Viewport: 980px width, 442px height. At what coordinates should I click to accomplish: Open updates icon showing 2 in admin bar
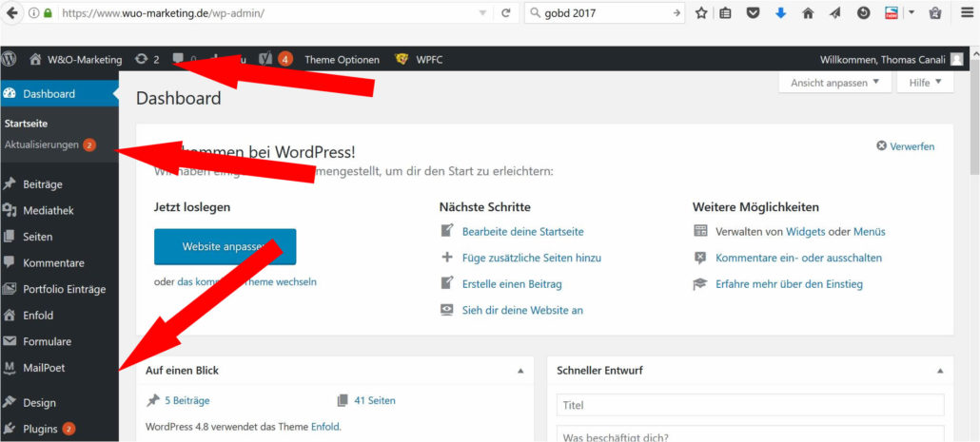[x=147, y=59]
